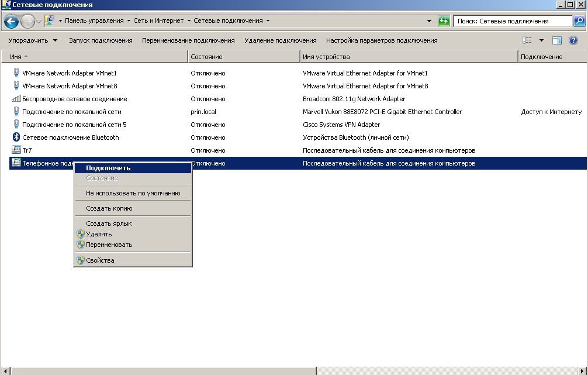The width and height of the screenshot is (588, 375).
Task: Click the shield icon beside Удалить
Action: point(80,234)
